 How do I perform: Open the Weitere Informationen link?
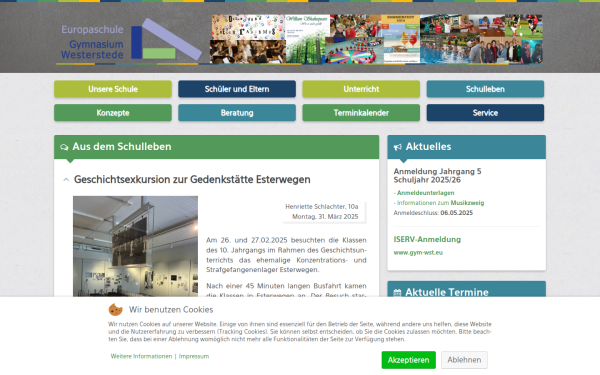(x=141, y=356)
